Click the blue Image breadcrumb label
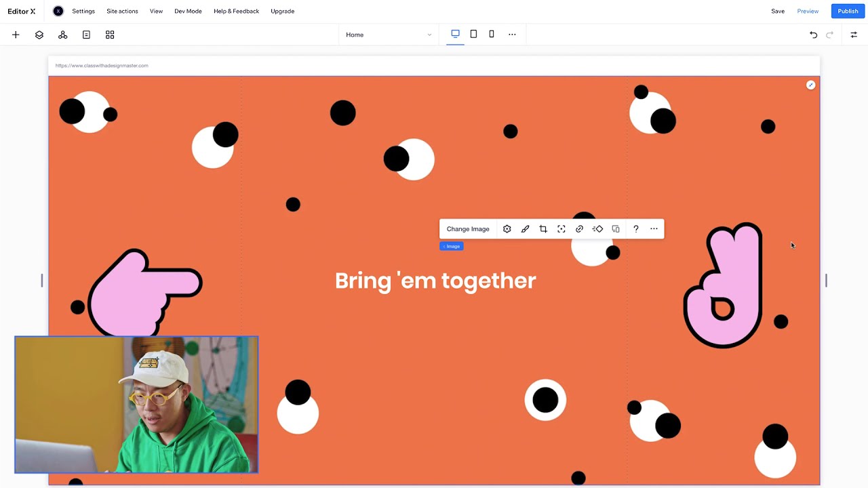 click(x=452, y=246)
